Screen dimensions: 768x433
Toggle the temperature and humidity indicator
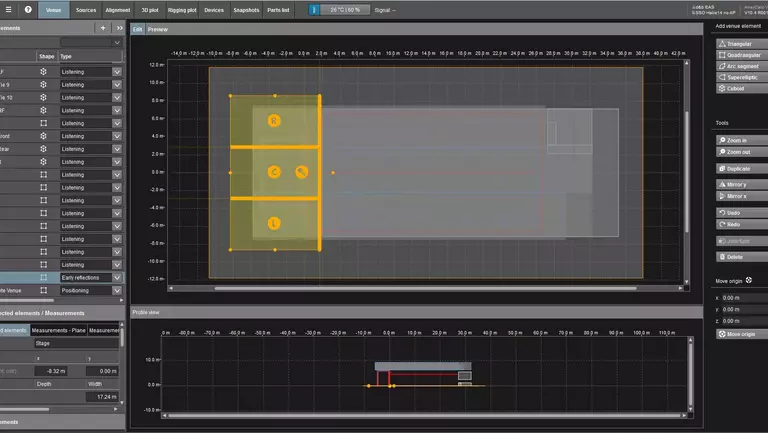[x=337, y=9]
